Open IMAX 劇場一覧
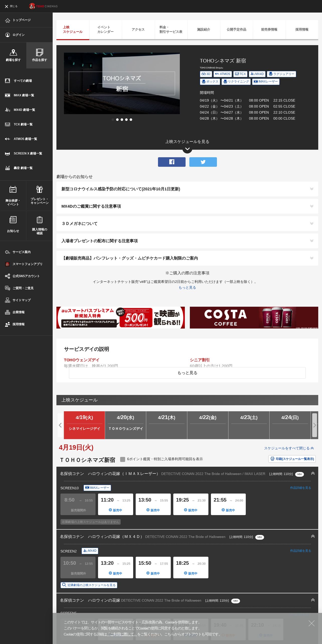Viewport: 322px width, 644px height. click(24, 95)
